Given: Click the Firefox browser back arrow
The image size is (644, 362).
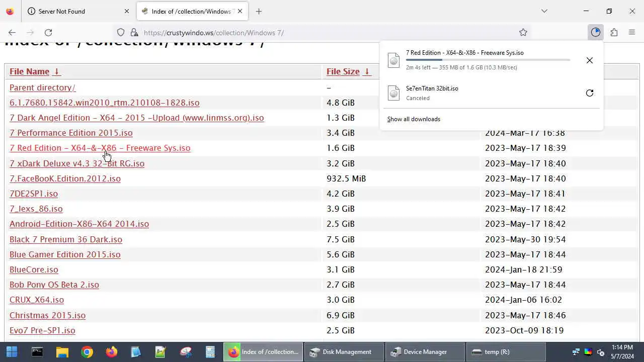Looking at the screenshot, I should click(x=12, y=32).
